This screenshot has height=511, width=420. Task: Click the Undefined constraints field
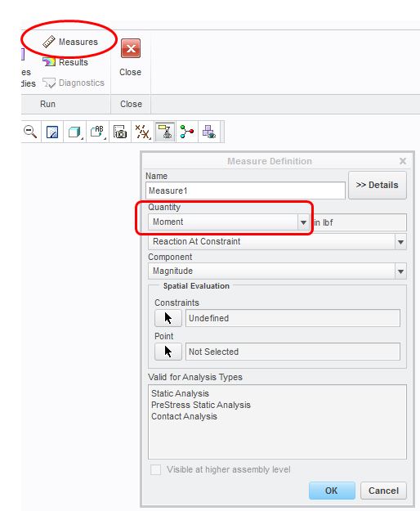pyautogui.click(x=293, y=318)
